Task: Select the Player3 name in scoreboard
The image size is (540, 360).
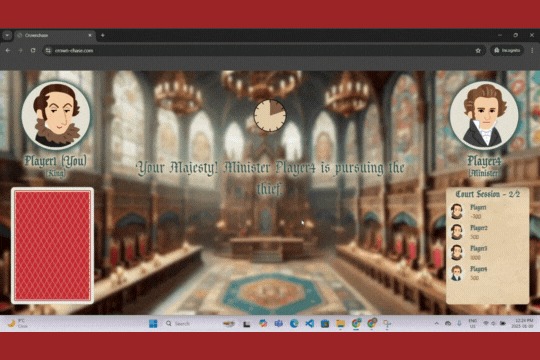Action: [x=479, y=248]
